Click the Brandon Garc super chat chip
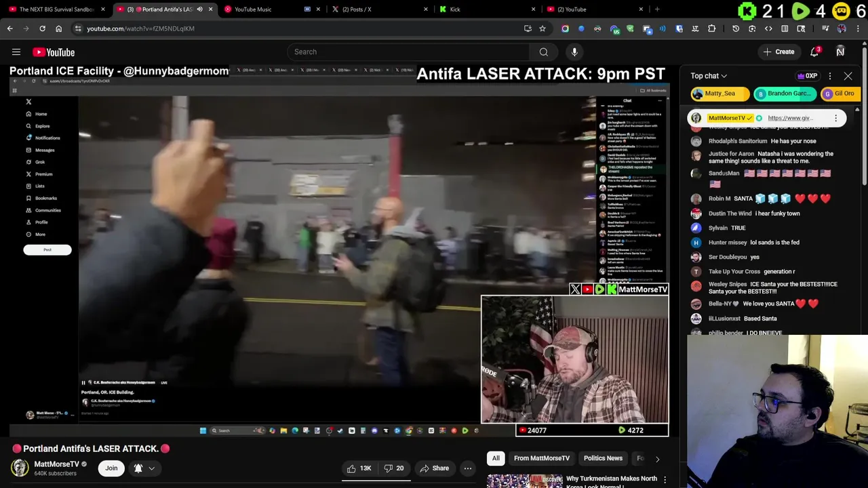Screen dimensions: 868x488 point(785,94)
